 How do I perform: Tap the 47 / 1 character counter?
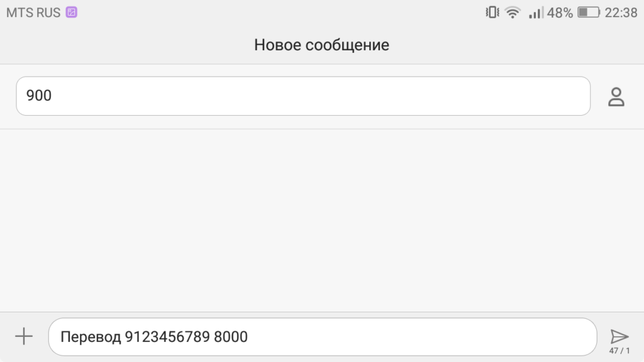[619, 351]
